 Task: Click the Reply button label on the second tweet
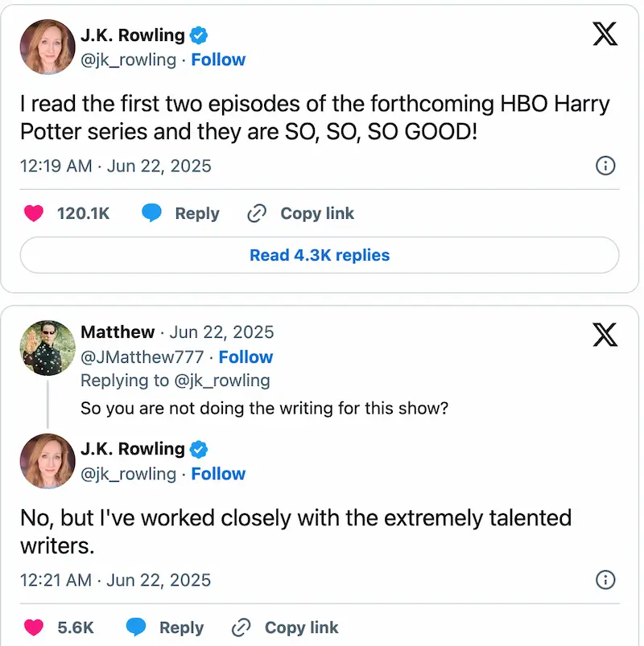tap(181, 627)
